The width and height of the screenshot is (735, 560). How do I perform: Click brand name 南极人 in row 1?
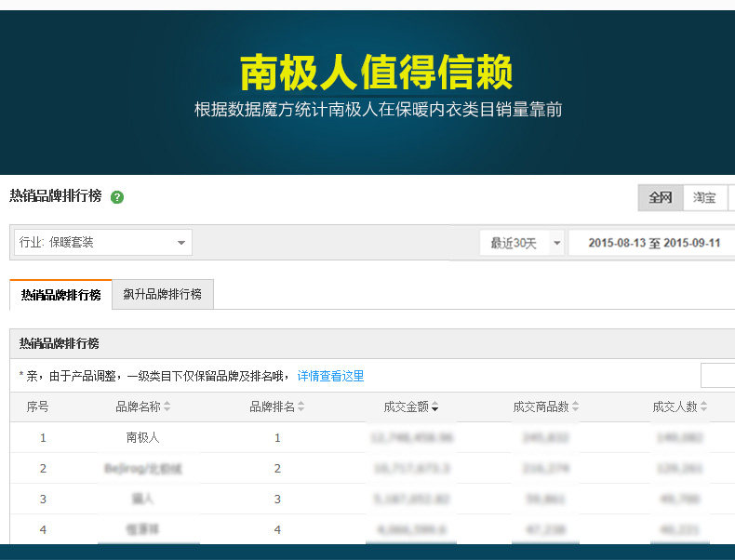pos(143,438)
